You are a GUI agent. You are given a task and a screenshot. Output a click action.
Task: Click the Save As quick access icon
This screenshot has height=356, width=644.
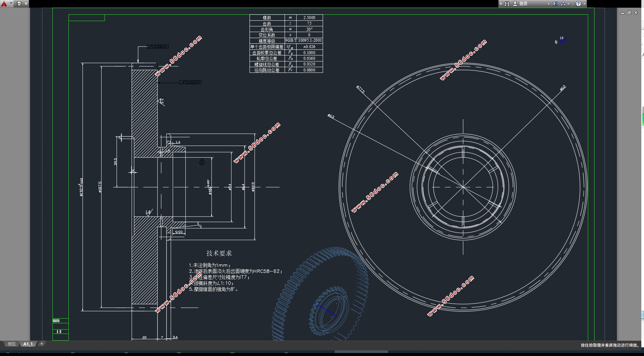point(19,4)
